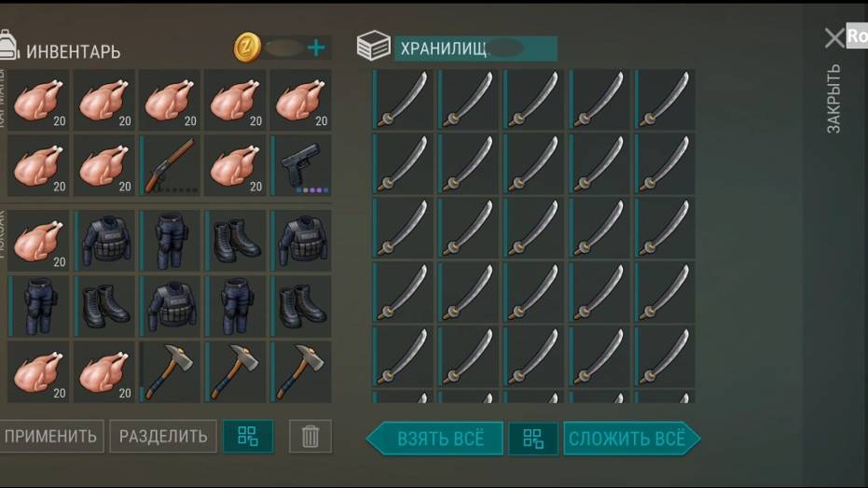The height and width of the screenshot is (488, 868).
Task: Click the storage crate icon
Action: [374, 46]
